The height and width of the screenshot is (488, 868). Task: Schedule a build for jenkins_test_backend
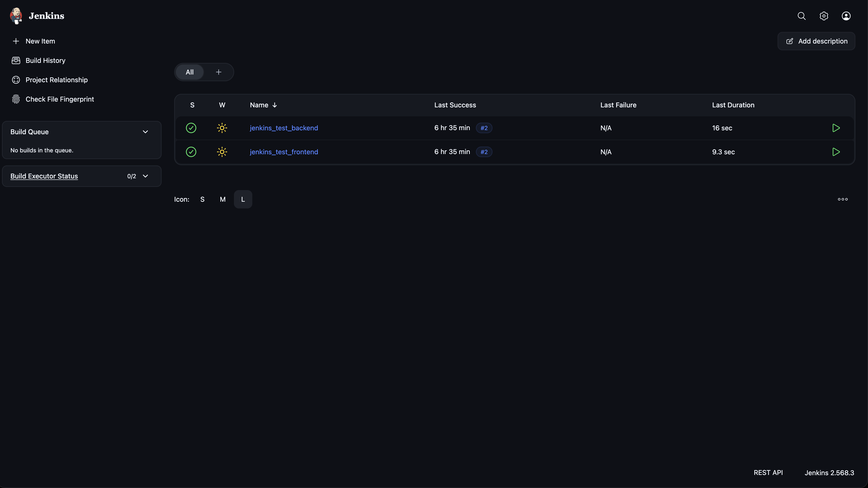pos(836,128)
